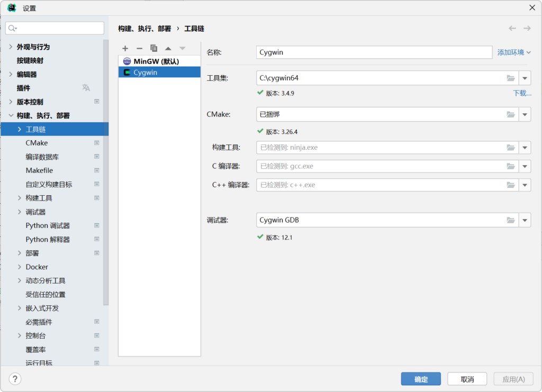Click project-level icon beside CMake
Screen dimensions: 542x392
click(97, 143)
